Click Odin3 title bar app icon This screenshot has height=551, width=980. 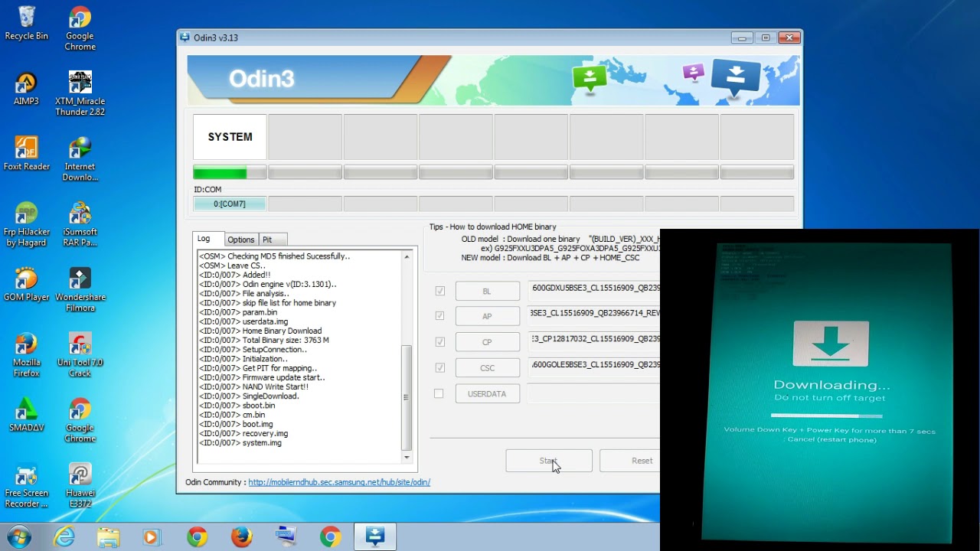[185, 37]
